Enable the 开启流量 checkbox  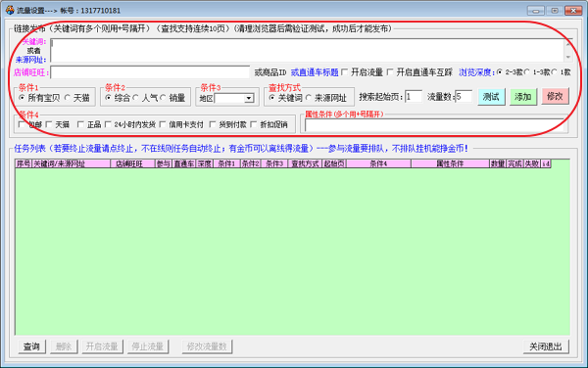345,71
